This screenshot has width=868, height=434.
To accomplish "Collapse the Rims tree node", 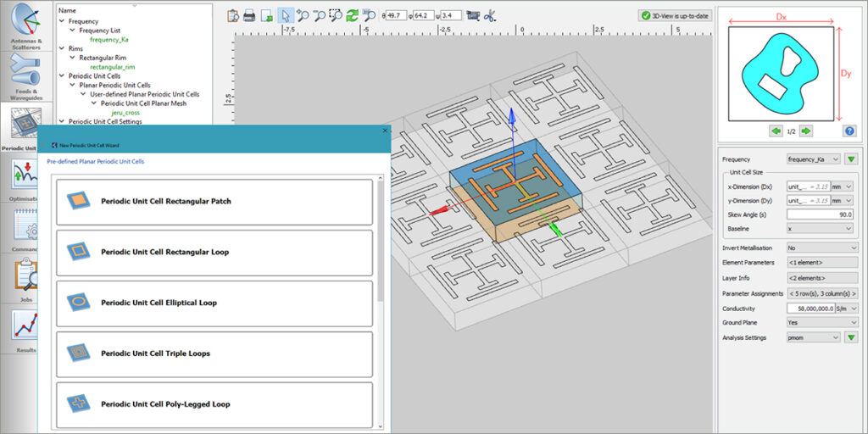I will click(x=62, y=48).
